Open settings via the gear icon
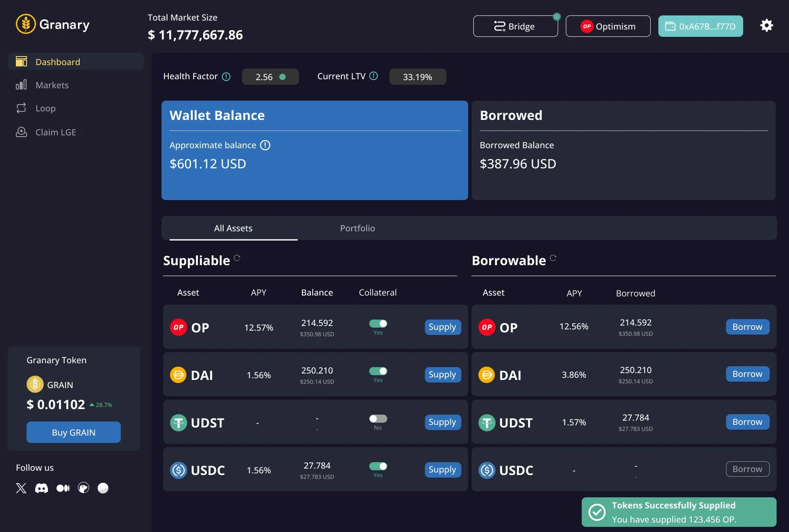The image size is (789, 532). 766,26
